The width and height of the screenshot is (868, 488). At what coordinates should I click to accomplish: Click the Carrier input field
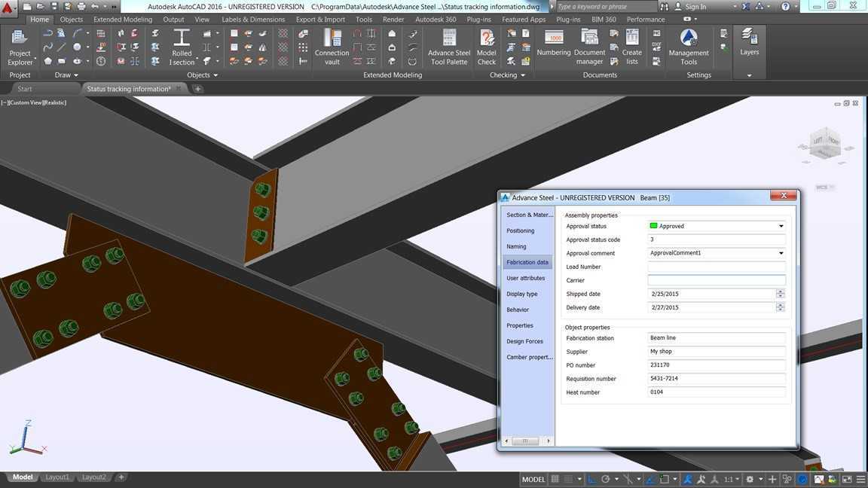pyautogui.click(x=717, y=280)
